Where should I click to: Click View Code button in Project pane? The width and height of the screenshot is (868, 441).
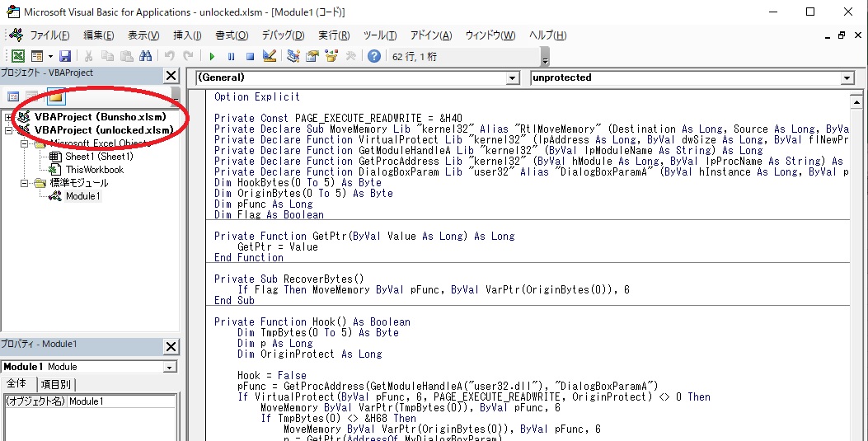(x=13, y=96)
